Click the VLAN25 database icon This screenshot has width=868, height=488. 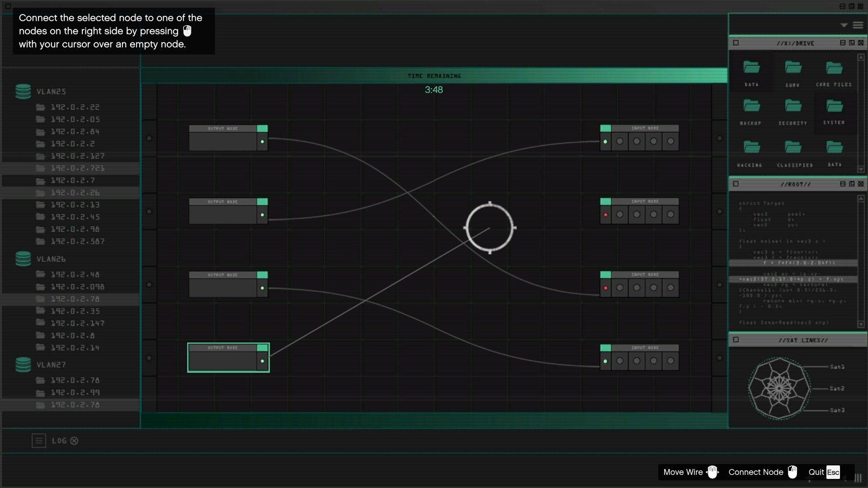click(23, 91)
